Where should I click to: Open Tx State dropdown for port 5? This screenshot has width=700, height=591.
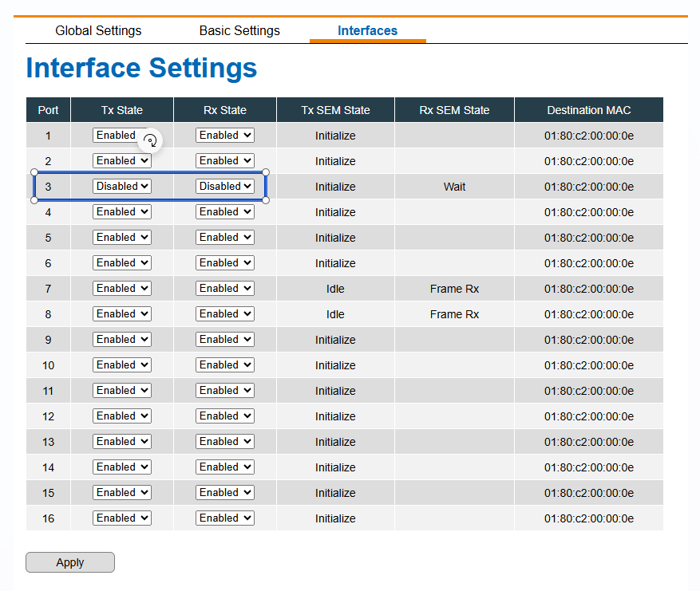[122, 238]
